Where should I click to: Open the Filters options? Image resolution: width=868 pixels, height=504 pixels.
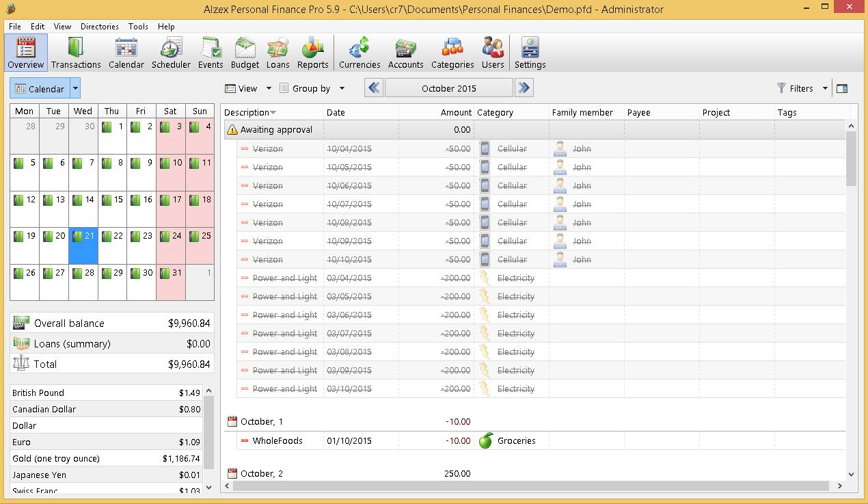pyautogui.click(x=800, y=88)
